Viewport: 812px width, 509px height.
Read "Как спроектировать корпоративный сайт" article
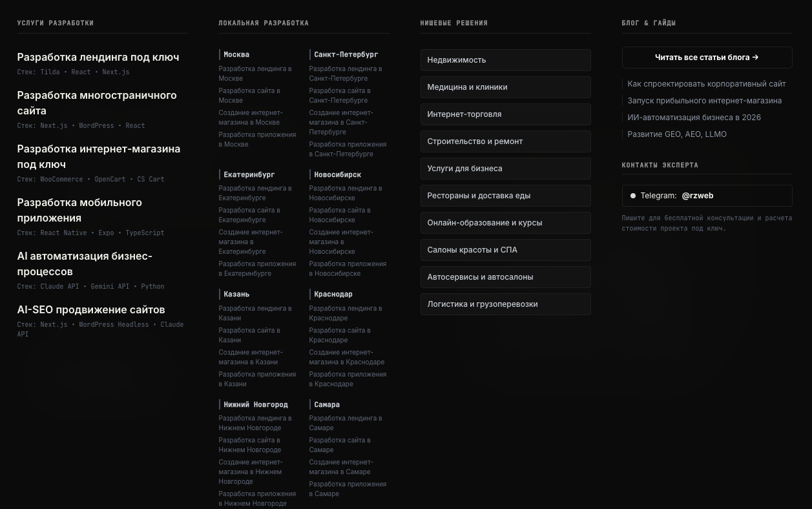[x=707, y=84]
